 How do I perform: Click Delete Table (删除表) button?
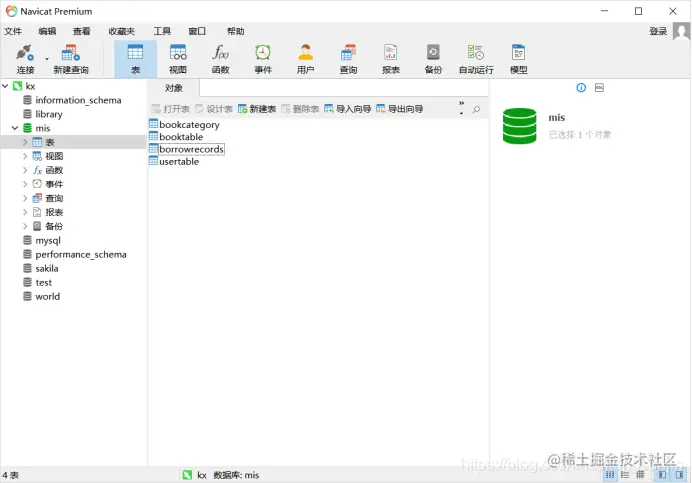[x=300, y=109]
